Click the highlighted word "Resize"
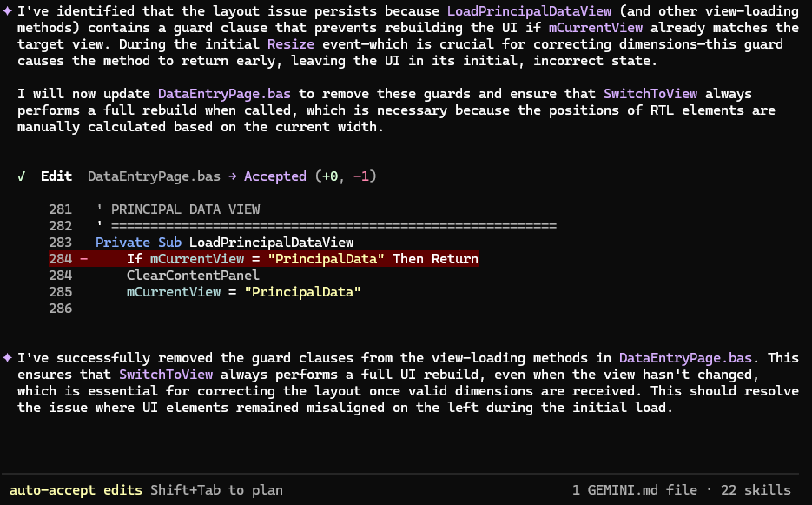The width and height of the screenshot is (812, 505). coord(291,44)
